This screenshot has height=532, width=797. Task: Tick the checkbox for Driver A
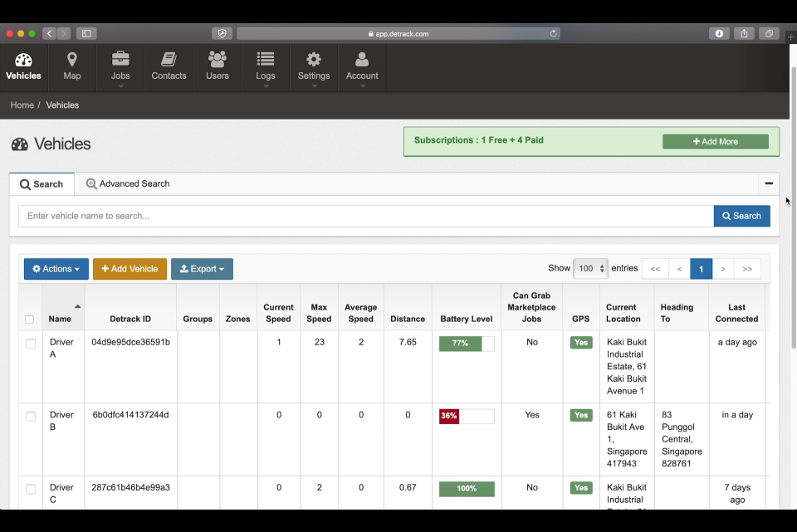coord(31,344)
